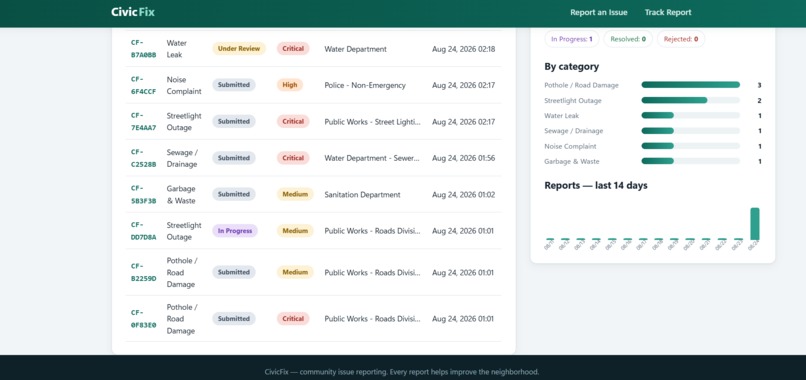The image size is (806, 380).
Task: Click the Critical badge in the Water Leak row
Action: [x=293, y=49]
